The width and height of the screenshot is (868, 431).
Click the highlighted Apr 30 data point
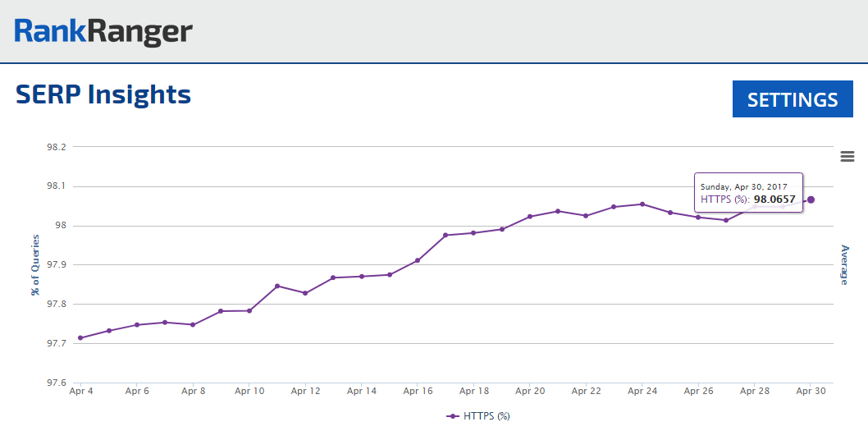point(811,199)
